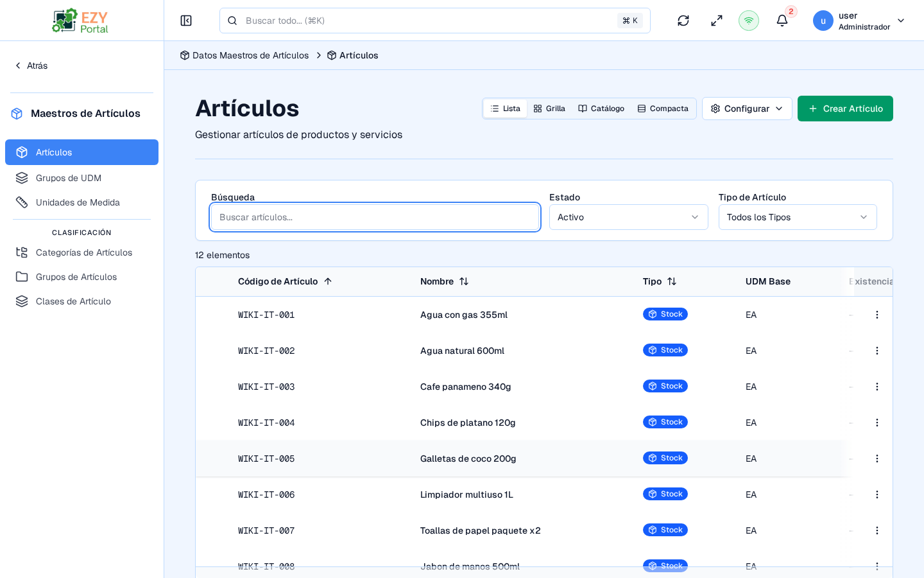Switch to Lista view
924x578 pixels.
point(505,109)
